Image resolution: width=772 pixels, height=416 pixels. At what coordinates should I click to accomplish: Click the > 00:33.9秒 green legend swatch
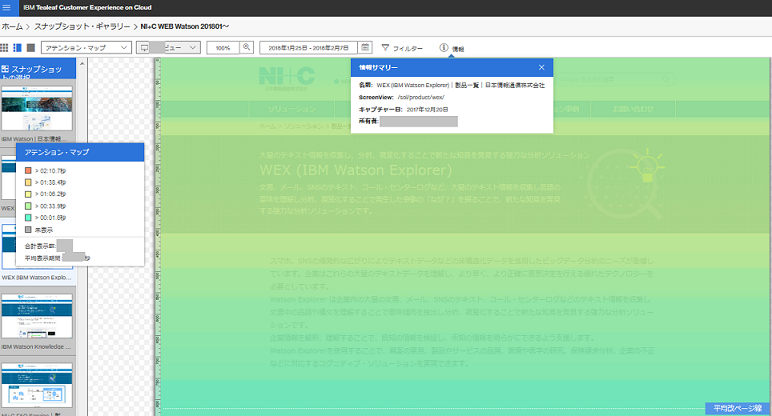pos(28,206)
